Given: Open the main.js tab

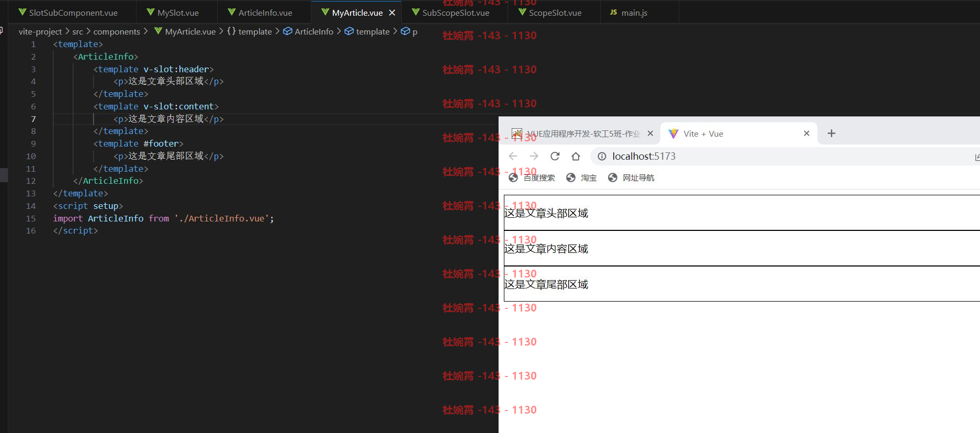Looking at the screenshot, I should point(634,13).
